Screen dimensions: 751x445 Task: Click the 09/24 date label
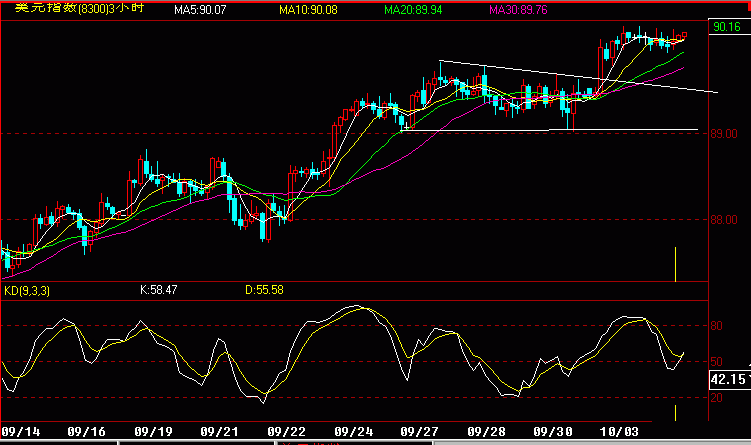tap(353, 432)
